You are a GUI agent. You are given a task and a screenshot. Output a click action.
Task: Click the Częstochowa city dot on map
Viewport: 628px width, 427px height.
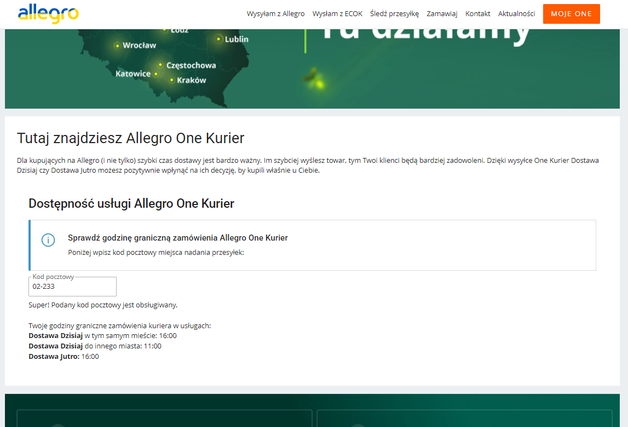tap(160, 64)
